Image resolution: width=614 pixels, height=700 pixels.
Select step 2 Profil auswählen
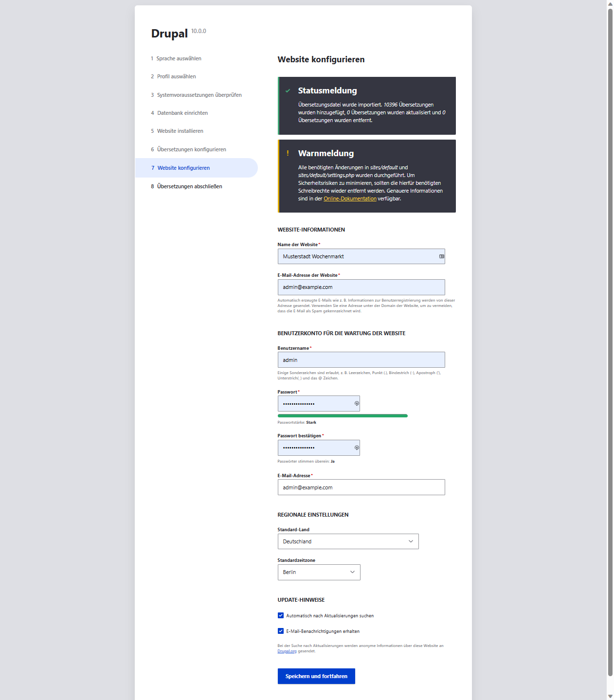point(173,76)
